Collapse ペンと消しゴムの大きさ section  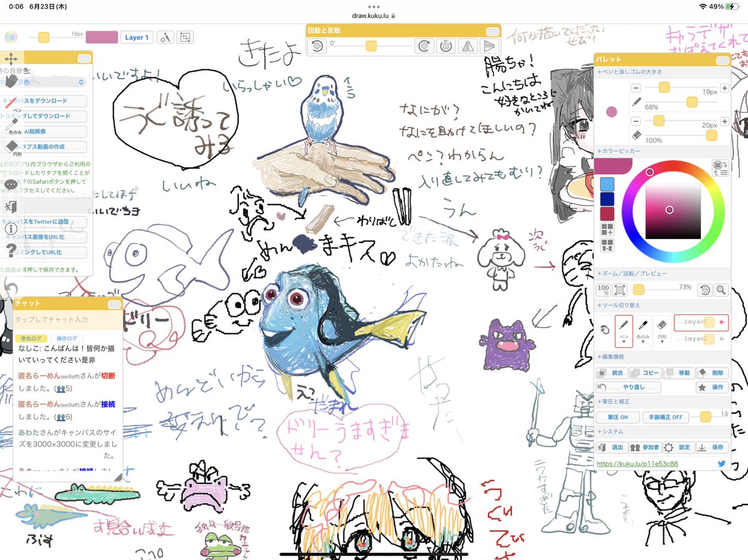[x=662, y=72]
